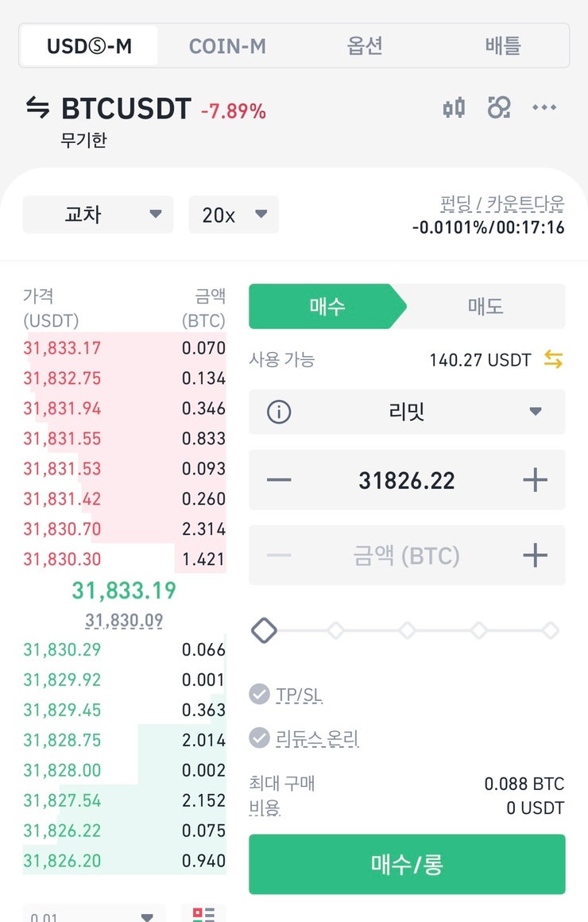Tap the 매수/롱 buy button
This screenshot has height=922, width=588.
pos(407,864)
